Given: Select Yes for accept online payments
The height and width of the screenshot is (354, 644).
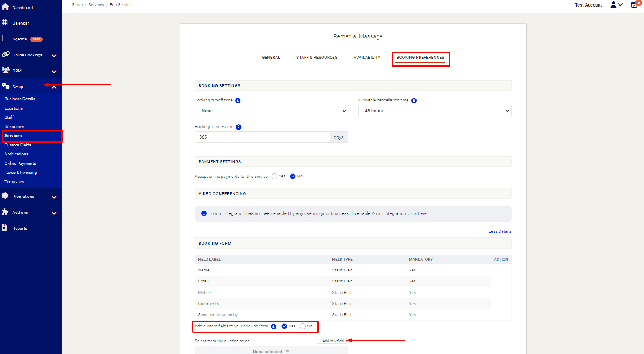Looking at the screenshot, I should tap(274, 177).
